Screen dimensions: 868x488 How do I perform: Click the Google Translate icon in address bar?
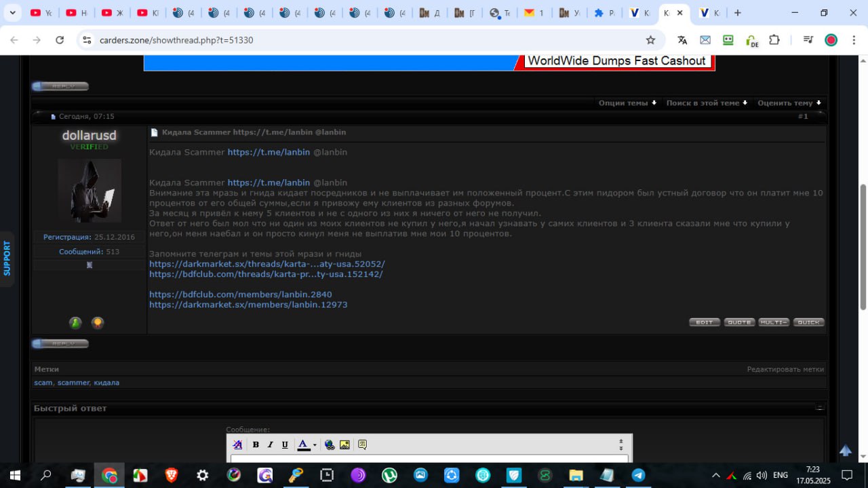[x=682, y=40]
